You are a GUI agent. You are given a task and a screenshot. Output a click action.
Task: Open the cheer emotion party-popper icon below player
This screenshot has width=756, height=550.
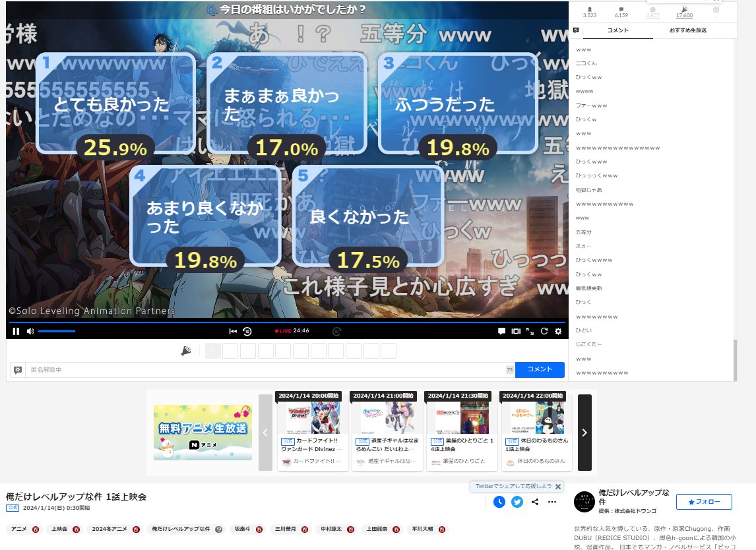[x=185, y=351]
